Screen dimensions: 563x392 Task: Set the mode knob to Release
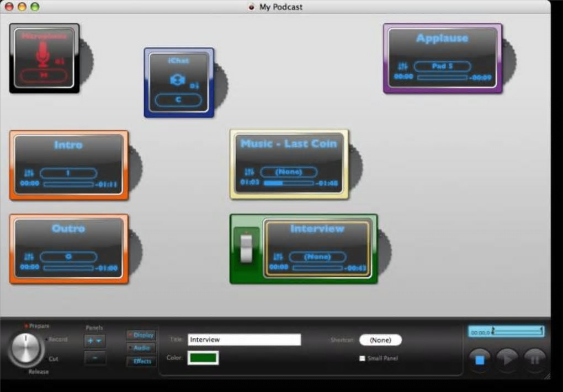click(39, 372)
